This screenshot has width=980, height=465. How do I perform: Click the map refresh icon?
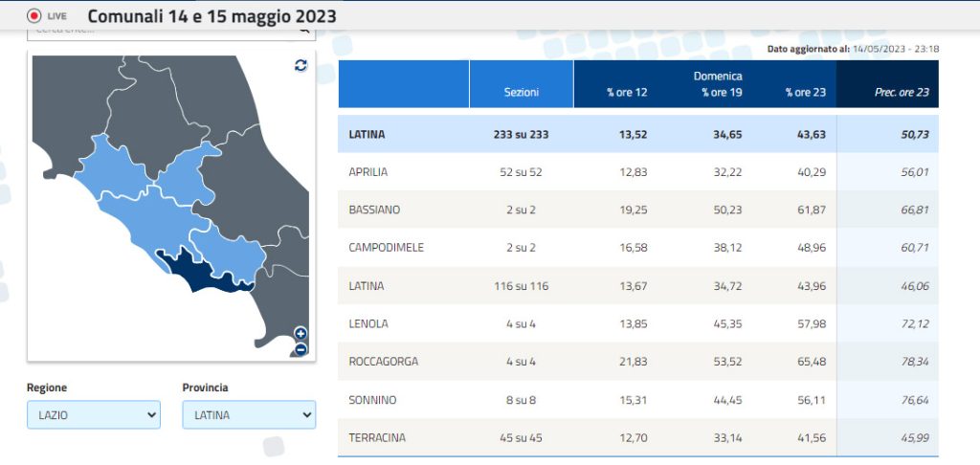point(301,65)
